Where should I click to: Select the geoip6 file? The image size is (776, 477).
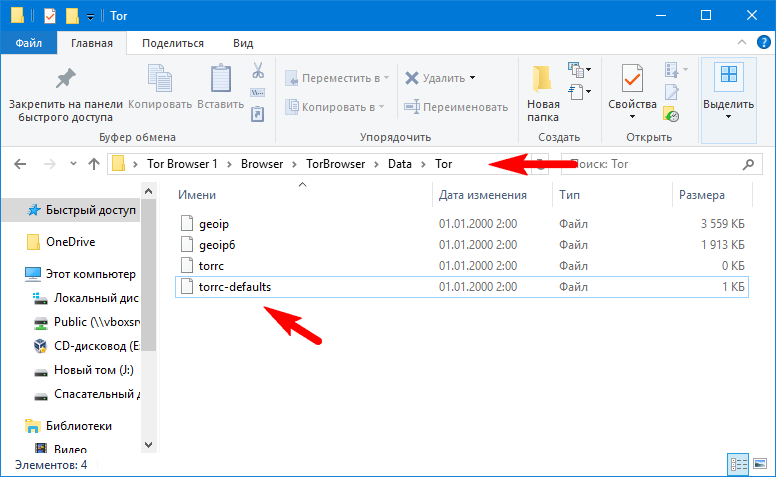(x=462, y=245)
